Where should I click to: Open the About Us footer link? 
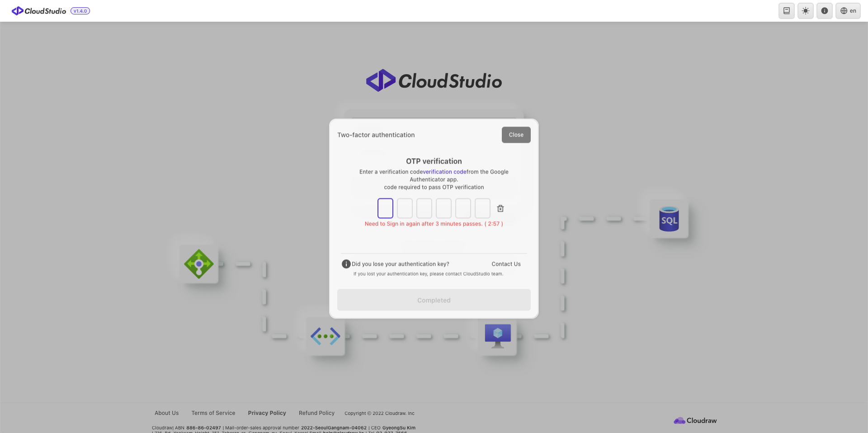point(167,413)
